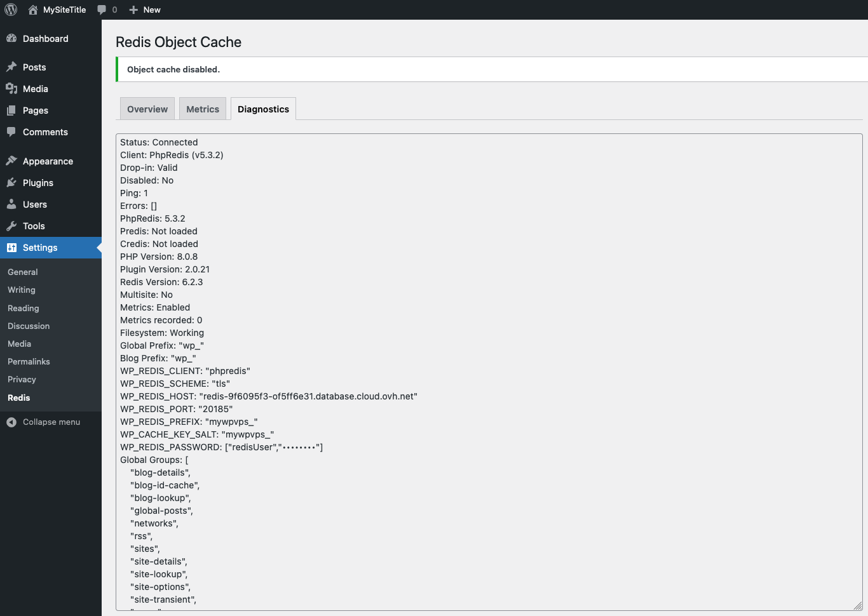This screenshot has width=868, height=616.
Task: Open the comments counter in the admin bar
Action: coord(107,10)
